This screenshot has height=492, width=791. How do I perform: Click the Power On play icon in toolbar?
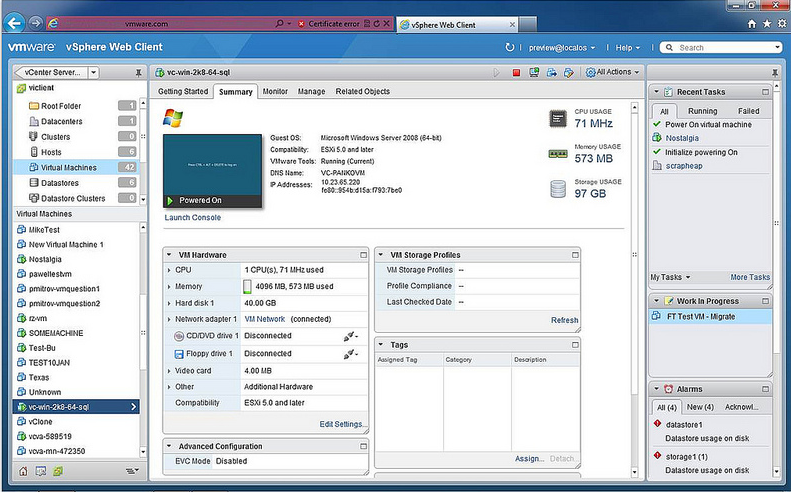tap(497, 73)
